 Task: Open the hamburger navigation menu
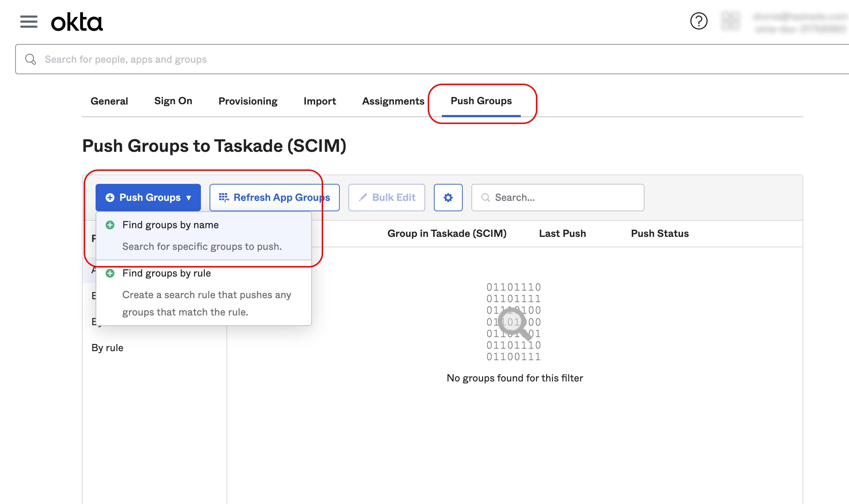pos(29,22)
